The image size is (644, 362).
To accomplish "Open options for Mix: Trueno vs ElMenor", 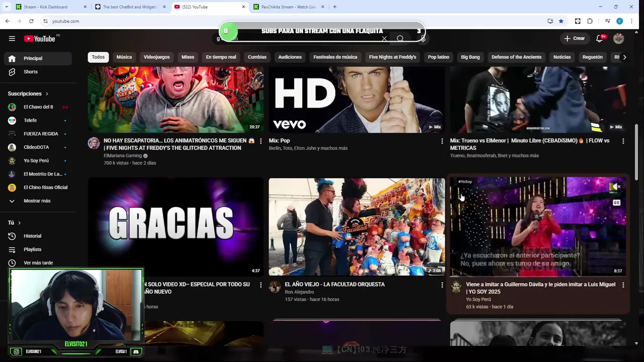I will [623, 141].
